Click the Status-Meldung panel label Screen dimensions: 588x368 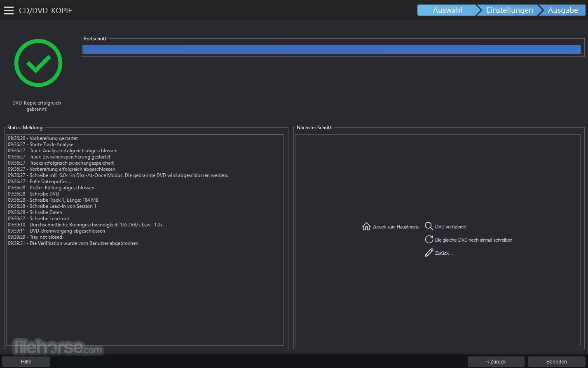point(26,128)
